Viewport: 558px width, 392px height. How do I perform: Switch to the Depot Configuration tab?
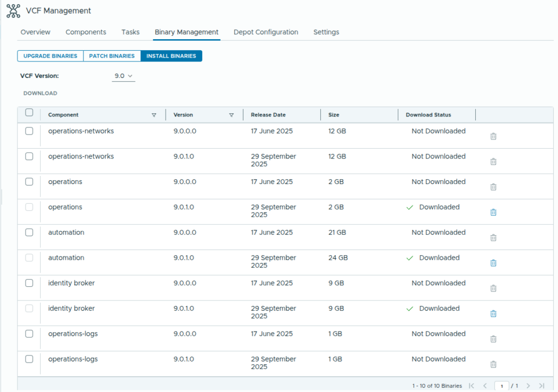265,32
